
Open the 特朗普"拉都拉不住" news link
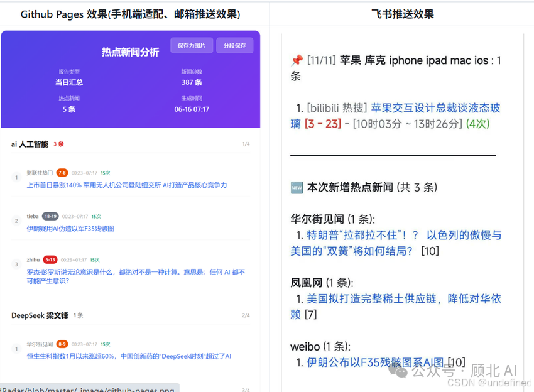point(396,243)
